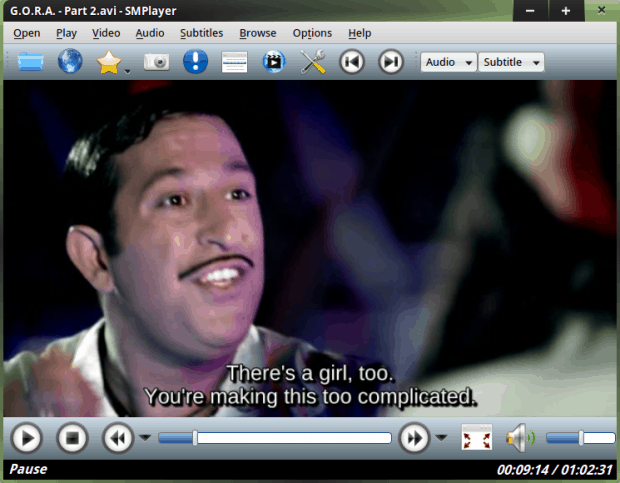Skip to previous file in playlist
Screen dimensions: 620x483
coord(351,62)
